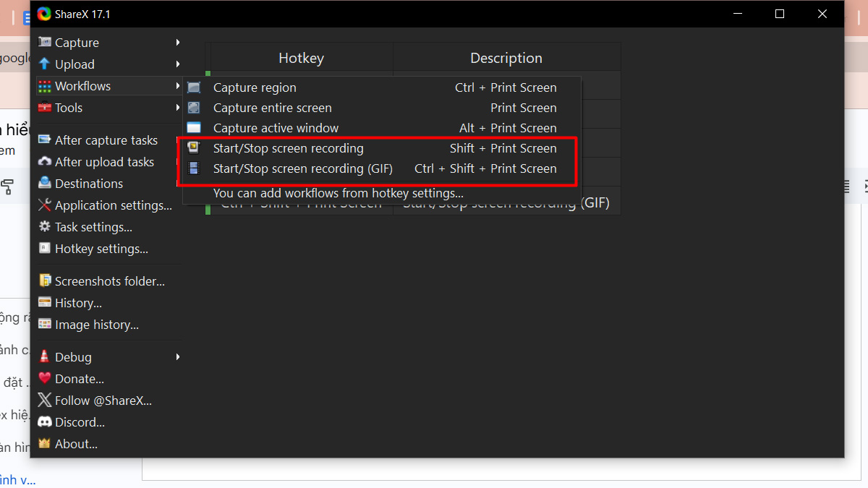Viewport: 868px width, 488px height.
Task: Click the crown icon beside About
Action: pos(45,443)
